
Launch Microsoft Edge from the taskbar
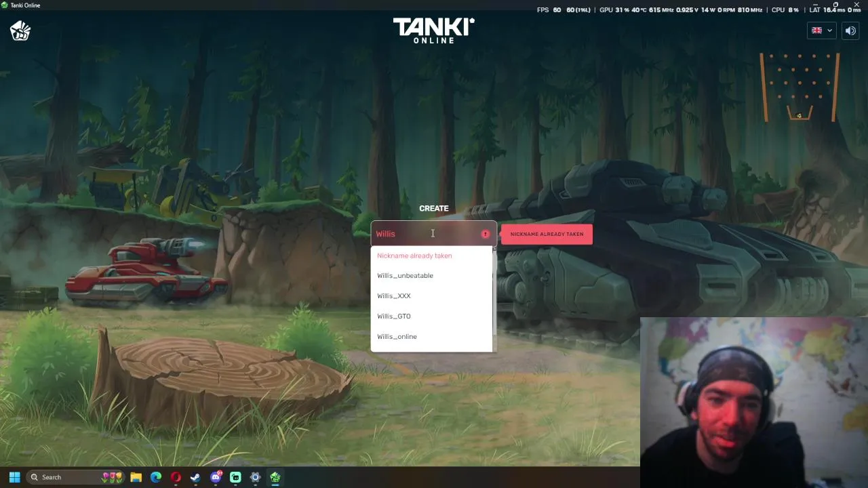(156, 477)
